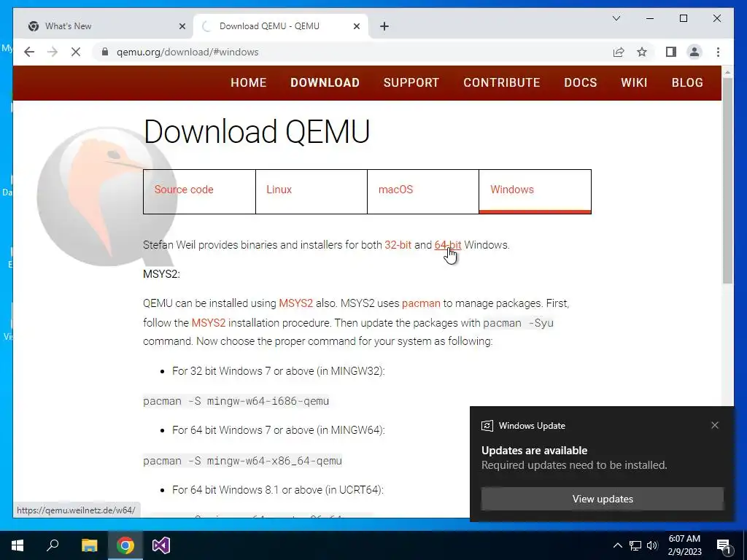Screen dimensions: 747x560
Task: Open the Chrome profile avatar
Action: coord(694,52)
